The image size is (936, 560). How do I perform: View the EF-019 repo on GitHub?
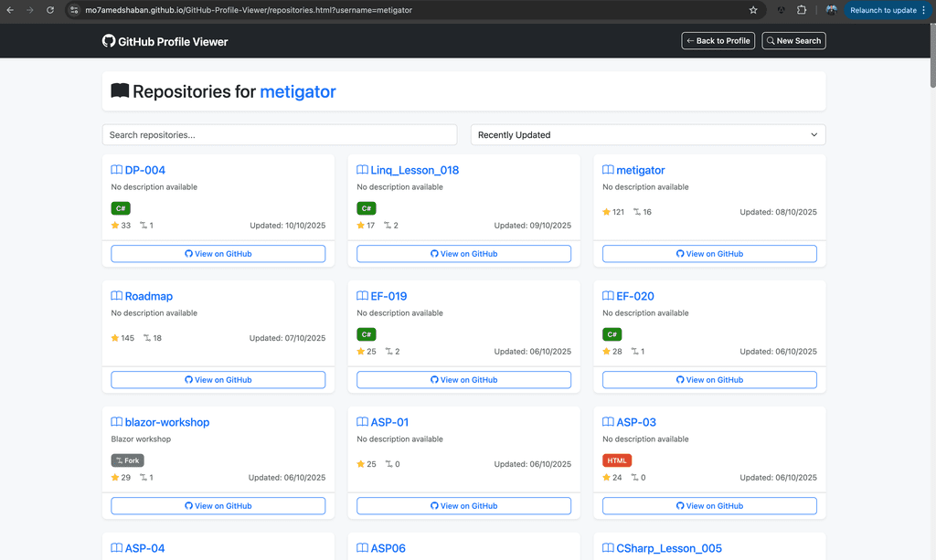click(x=463, y=380)
